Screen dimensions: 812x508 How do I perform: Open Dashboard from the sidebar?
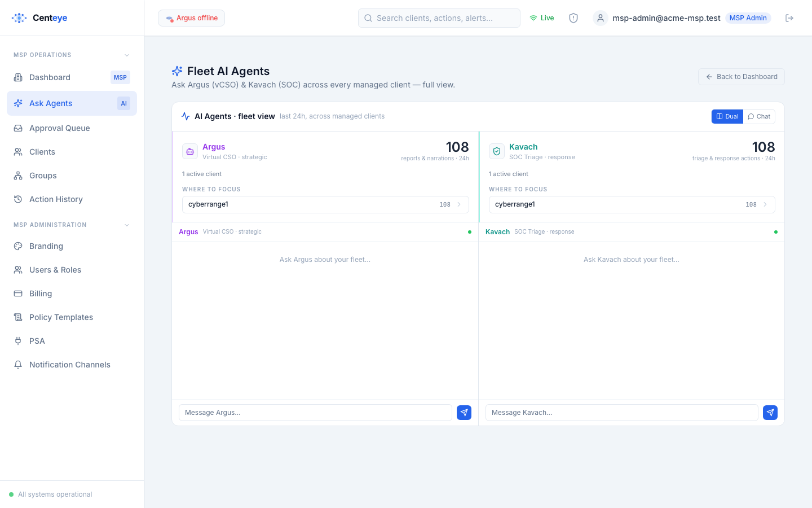[72, 77]
